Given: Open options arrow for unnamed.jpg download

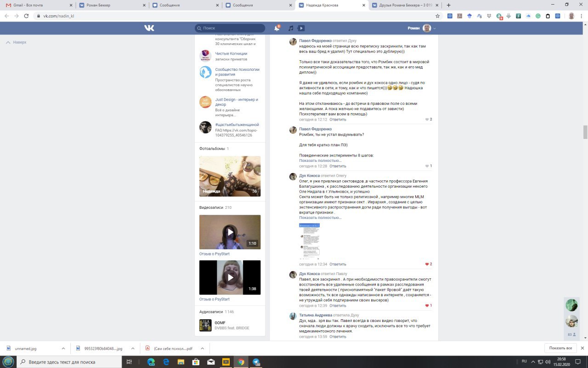Looking at the screenshot, I should 63,349.
